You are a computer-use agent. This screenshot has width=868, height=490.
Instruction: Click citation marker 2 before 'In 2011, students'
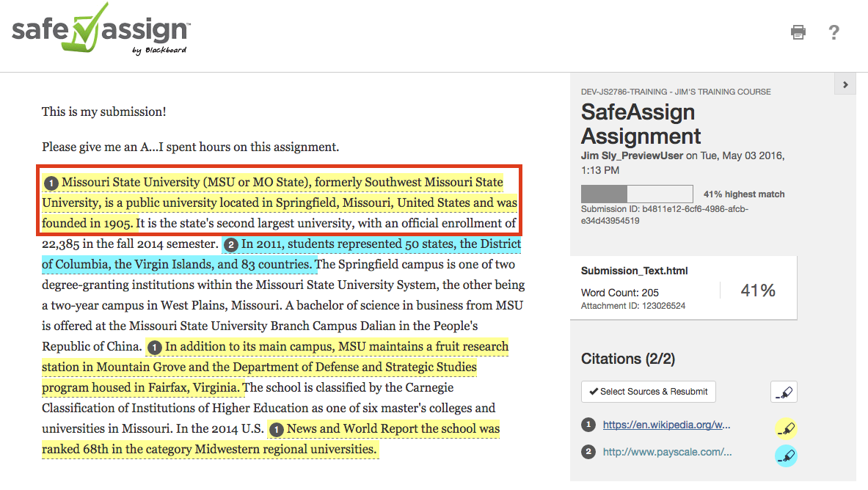coord(231,244)
